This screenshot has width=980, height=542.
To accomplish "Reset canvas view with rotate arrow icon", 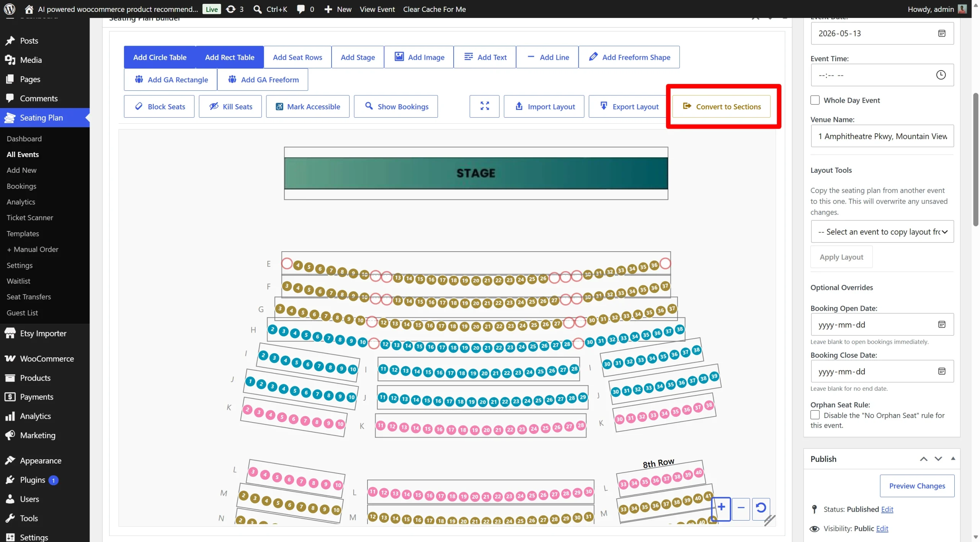I will [x=761, y=508].
